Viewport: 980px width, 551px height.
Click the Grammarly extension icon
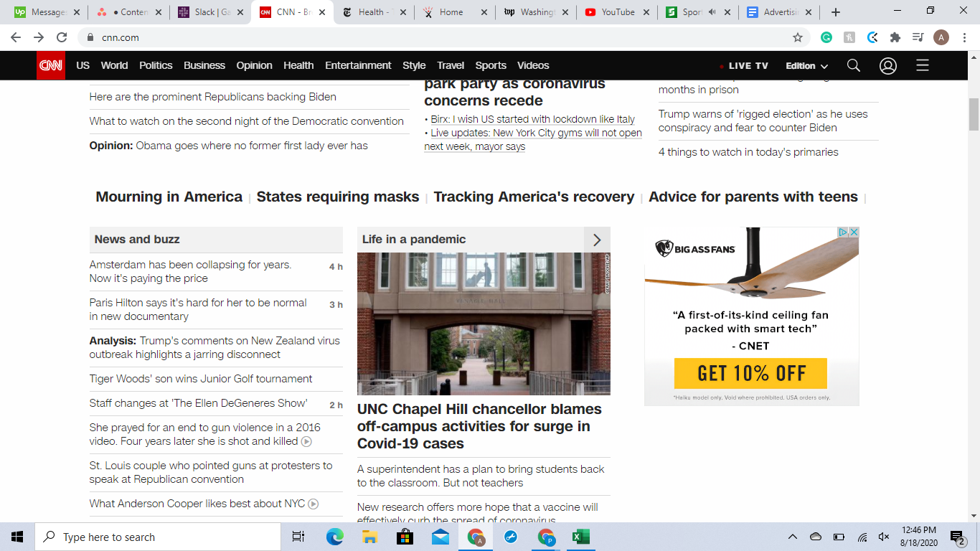point(826,37)
